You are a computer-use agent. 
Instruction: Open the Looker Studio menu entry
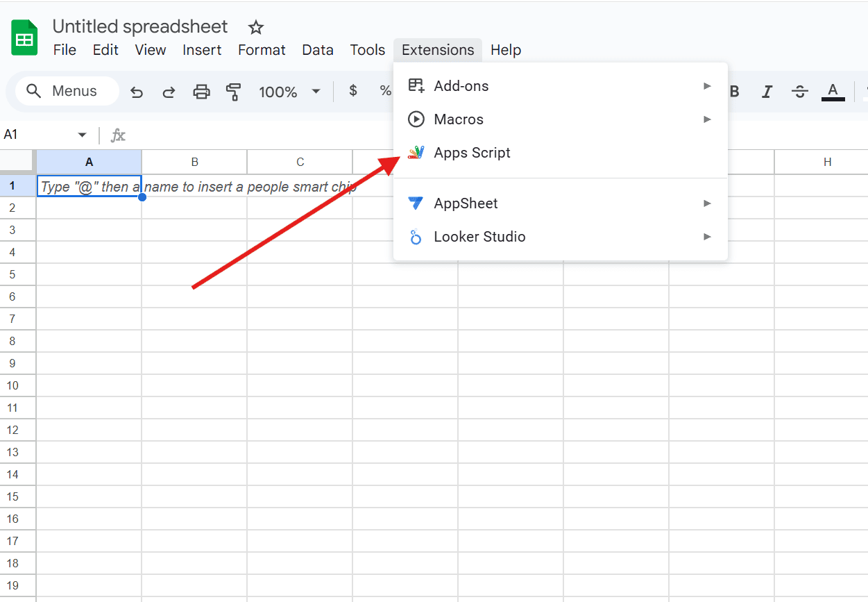click(479, 237)
